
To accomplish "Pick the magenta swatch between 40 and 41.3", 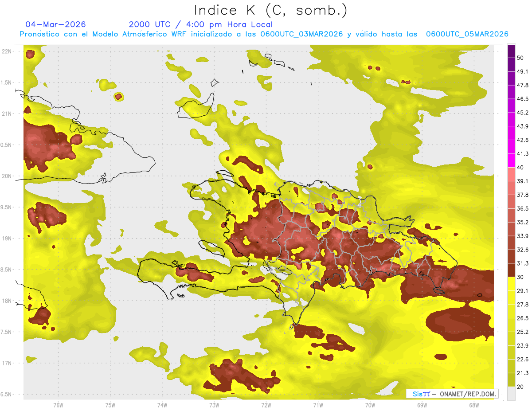I will coord(511,160).
